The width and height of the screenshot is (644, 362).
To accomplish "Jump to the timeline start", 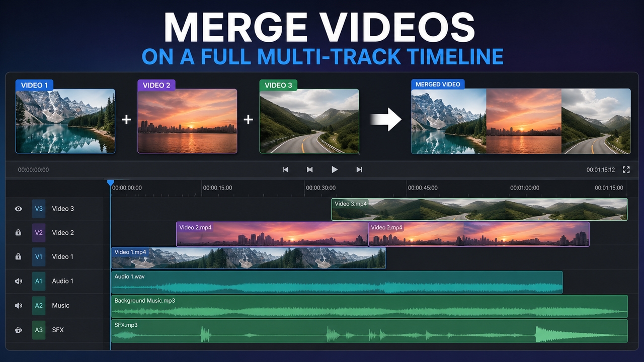I will coord(285,170).
